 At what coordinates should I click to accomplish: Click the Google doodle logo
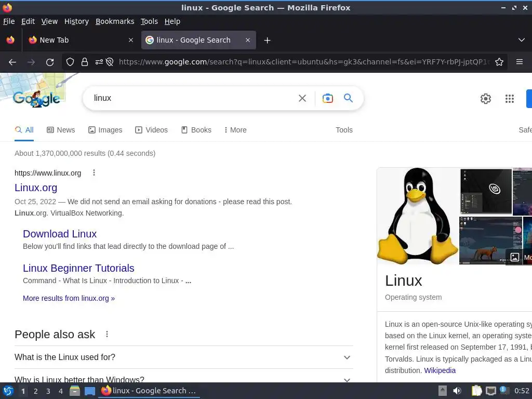[x=37, y=99]
